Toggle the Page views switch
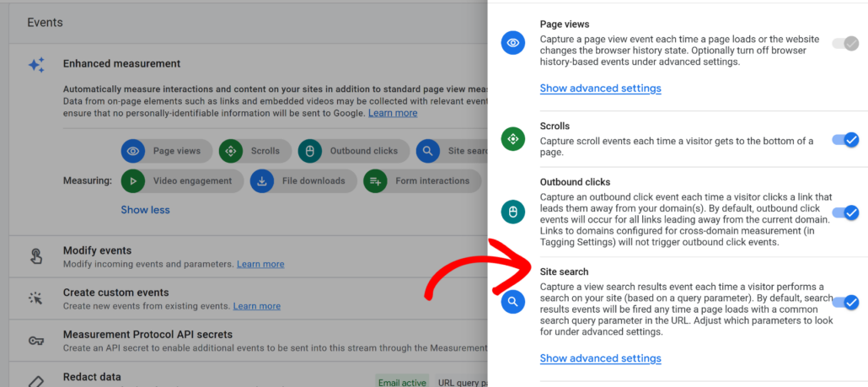Image resolution: width=868 pixels, height=387 pixels. click(845, 43)
